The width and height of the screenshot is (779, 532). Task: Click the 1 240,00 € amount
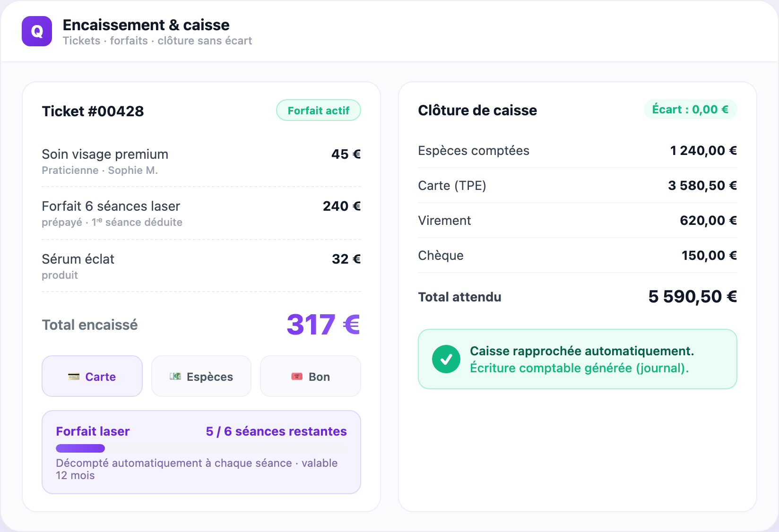[x=703, y=150]
